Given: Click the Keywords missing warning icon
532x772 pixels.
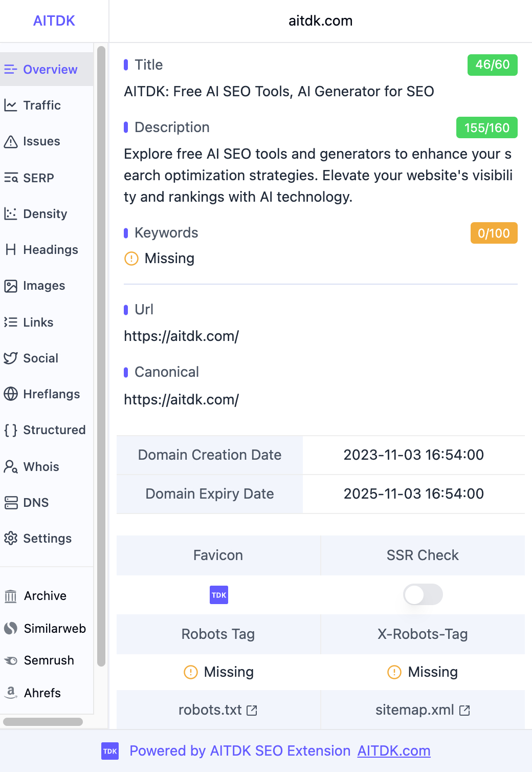Looking at the screenshot, I should 131,259.
